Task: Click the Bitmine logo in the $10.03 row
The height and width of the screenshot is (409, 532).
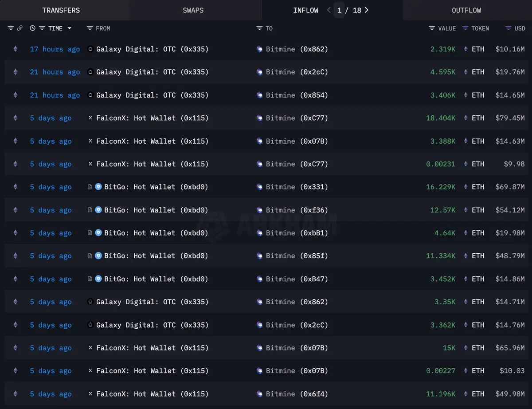Action: point(260,371)
